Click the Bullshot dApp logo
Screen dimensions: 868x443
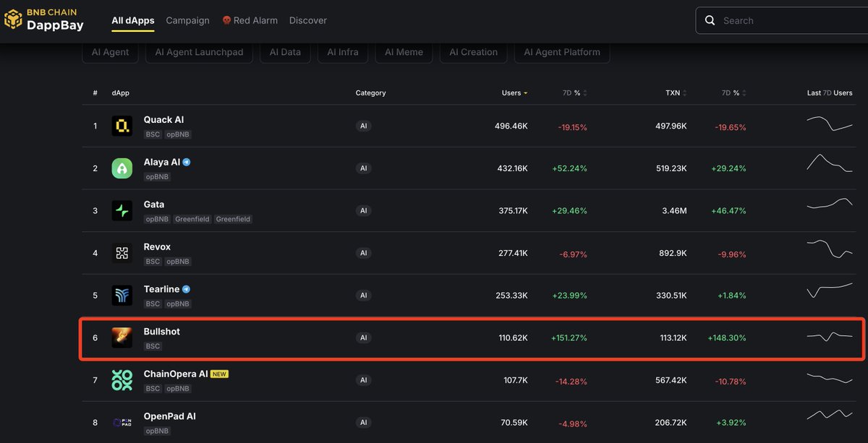122,337
